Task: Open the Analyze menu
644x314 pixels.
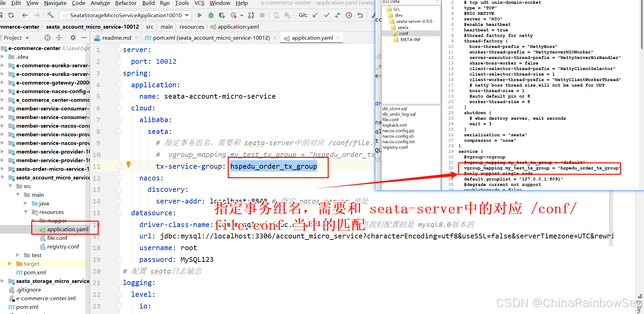Action: 100,3
